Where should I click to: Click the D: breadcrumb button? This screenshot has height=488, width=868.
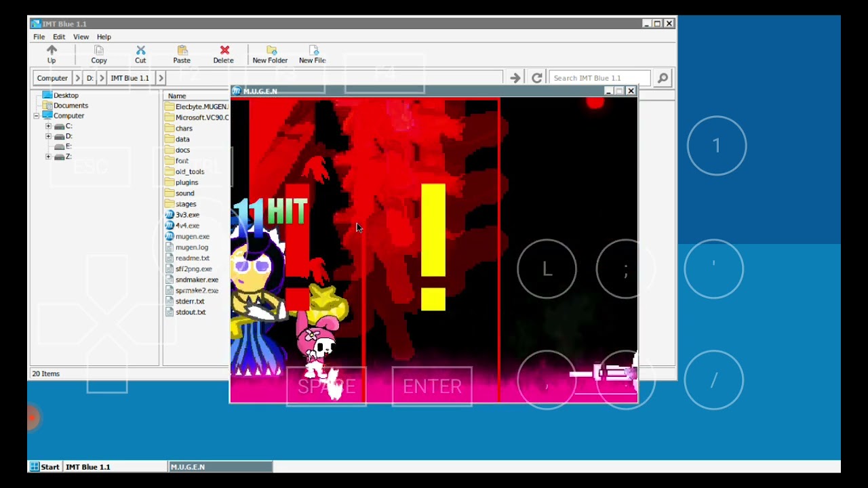point(90,78)
